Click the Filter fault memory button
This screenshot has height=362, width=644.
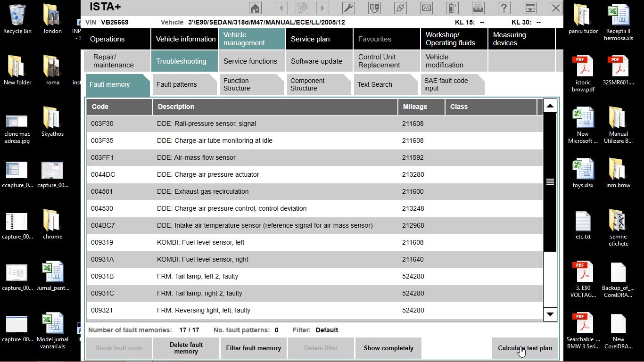coord(253,348)
